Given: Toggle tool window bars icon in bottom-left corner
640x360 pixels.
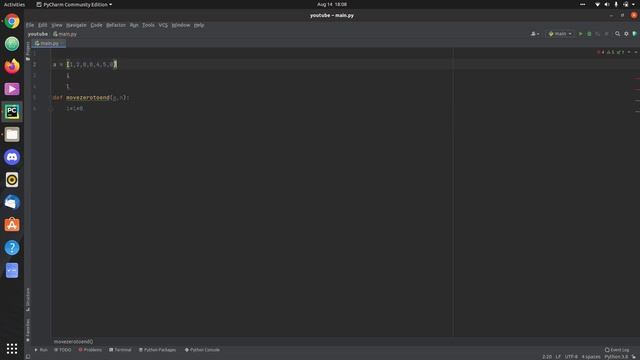Looking at the screenshot, I should pyautogui.click(x=28, y=356).
